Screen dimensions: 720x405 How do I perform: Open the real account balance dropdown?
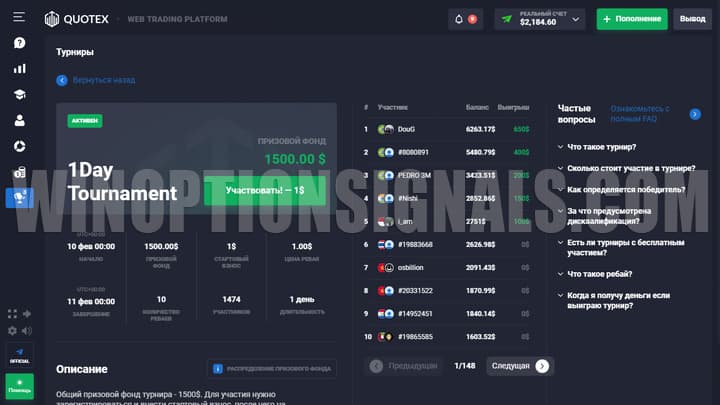pyautogui.click(x=539, y=19)
